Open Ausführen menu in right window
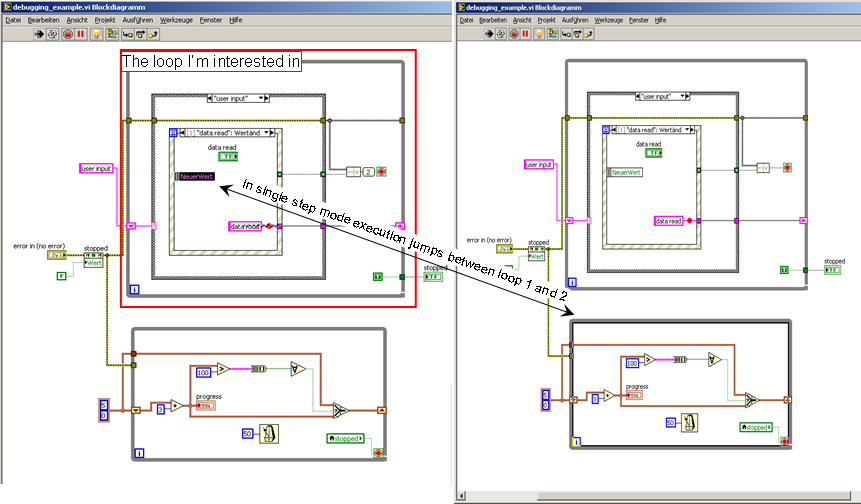 click(x=574, y=20)
